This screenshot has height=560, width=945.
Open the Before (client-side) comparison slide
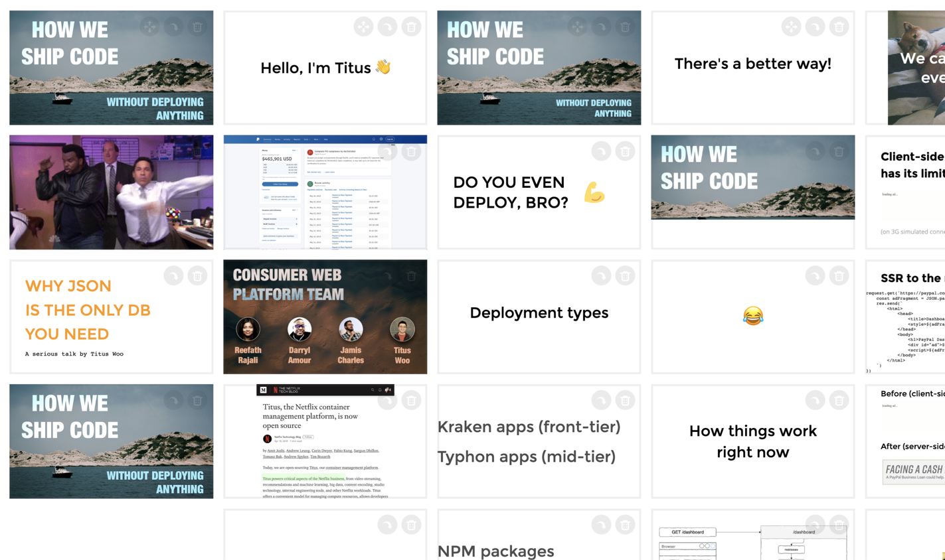[x=906, y=441]
